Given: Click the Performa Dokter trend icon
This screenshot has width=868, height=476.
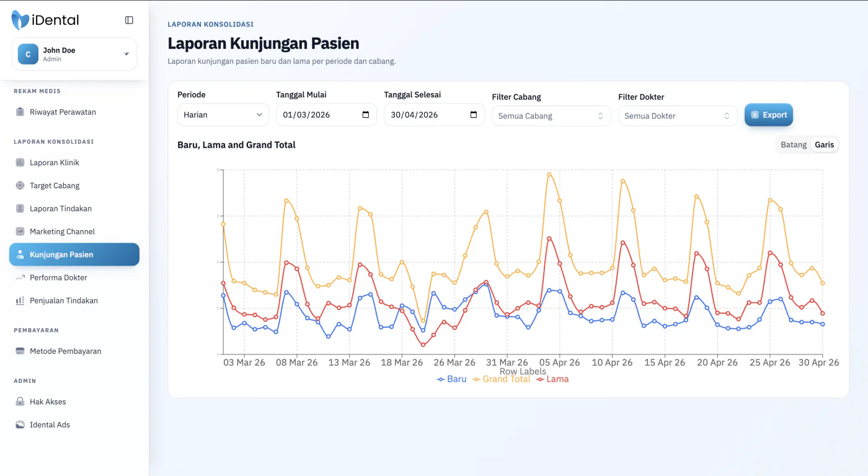Looking at the screenshot, I should 20,277.
